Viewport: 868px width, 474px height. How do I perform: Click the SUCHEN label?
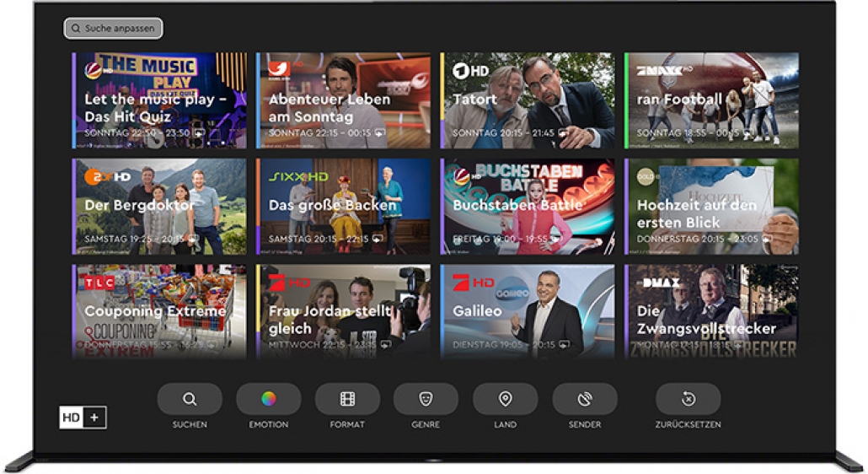(190, 425)
